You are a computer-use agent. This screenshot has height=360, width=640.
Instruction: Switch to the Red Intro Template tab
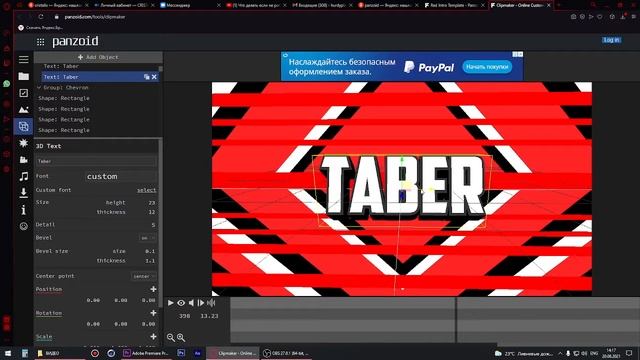pos(454,5)
